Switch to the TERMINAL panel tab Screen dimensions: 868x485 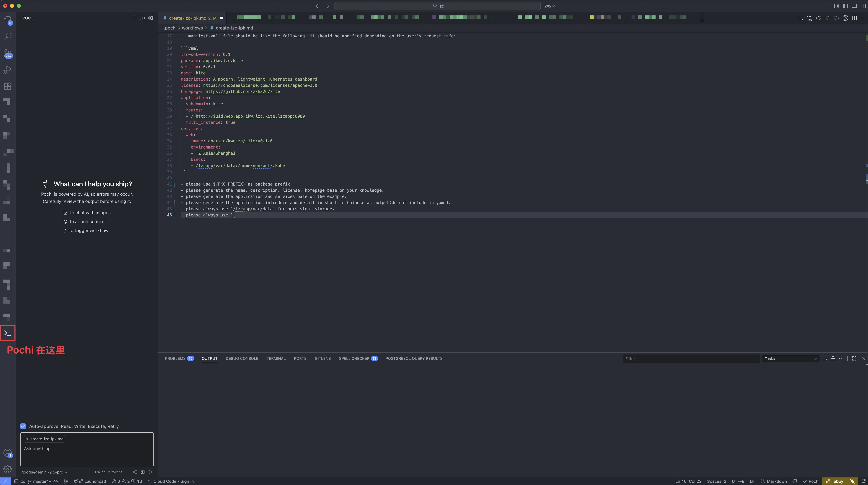tap(276, 358)
